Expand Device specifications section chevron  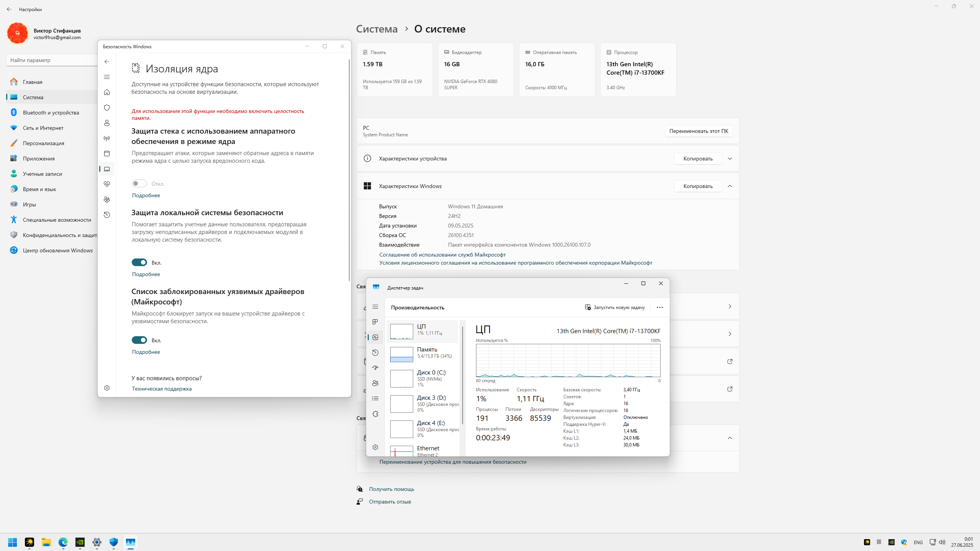pyautogui.click(x=730, y=159)
